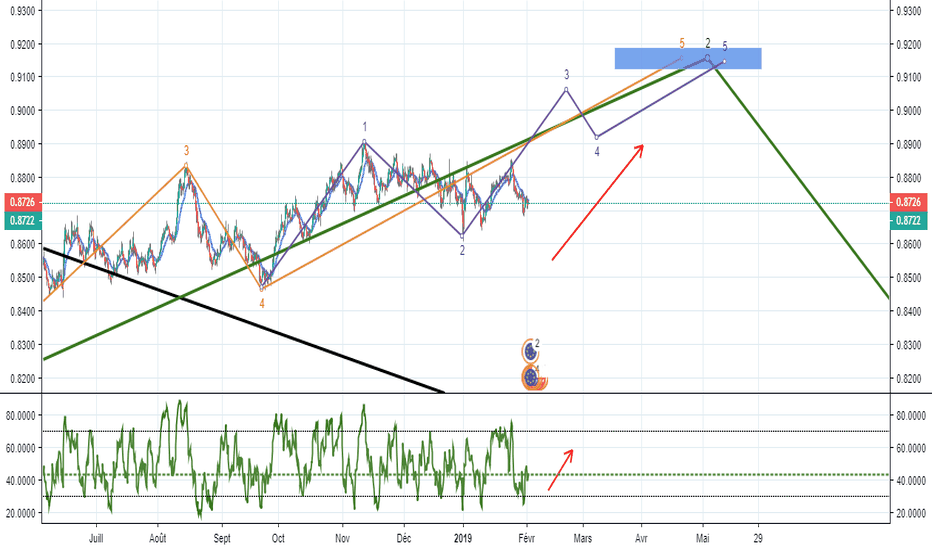Click the 80.0000 level on the right oscillator scale
This screenshot has height=550, width=932.
coord(911,416)
